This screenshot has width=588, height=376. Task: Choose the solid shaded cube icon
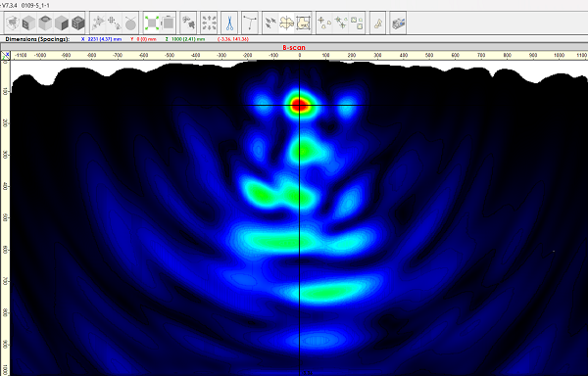pos(62,23)
